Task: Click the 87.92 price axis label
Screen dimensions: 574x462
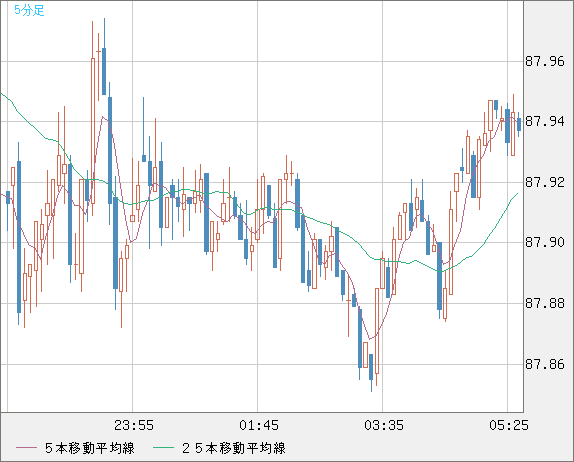Action: [x=545, y=182]
